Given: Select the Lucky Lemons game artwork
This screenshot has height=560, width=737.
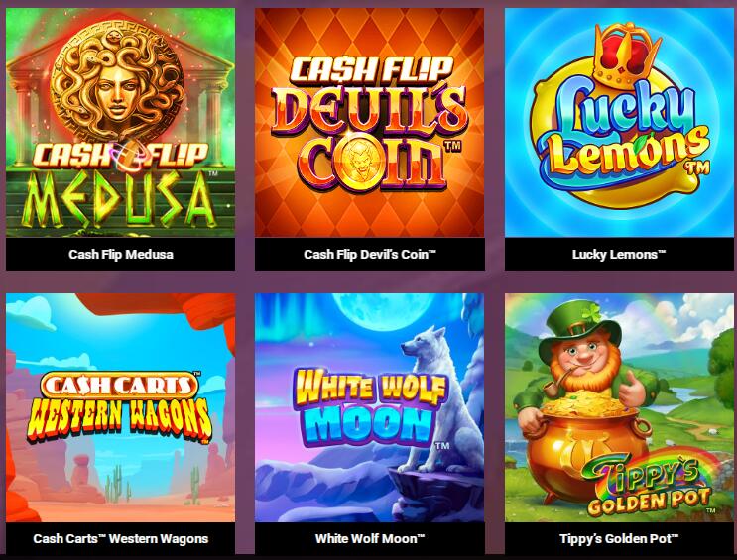Looking at the screenshot, I should (x=619, y=122).
